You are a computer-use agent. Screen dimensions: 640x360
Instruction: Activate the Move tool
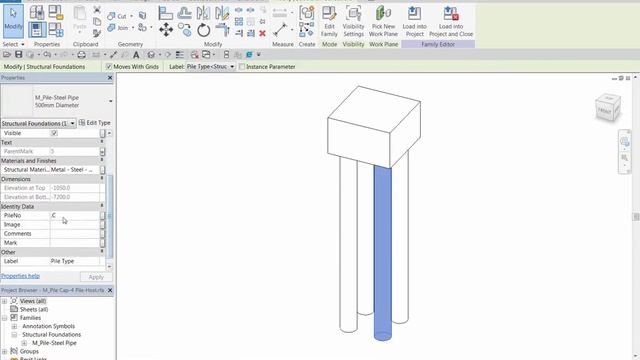pos(166,30)
